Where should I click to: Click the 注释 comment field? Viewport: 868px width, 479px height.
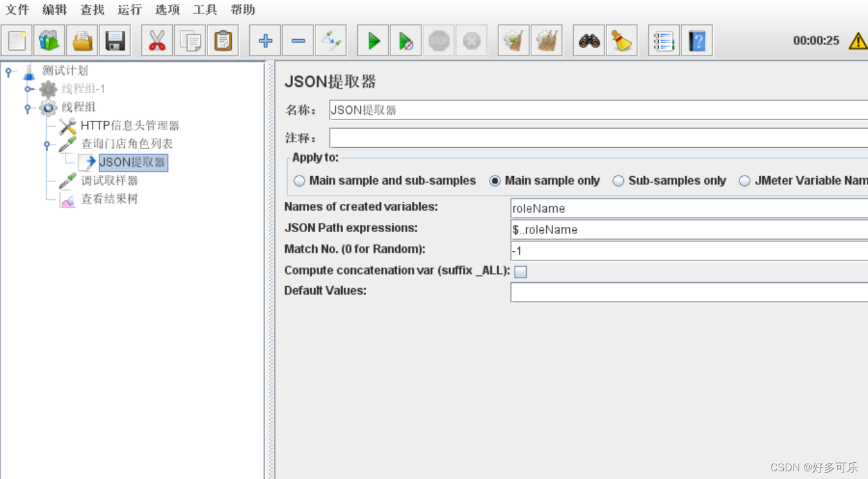[x=598, y=138]
